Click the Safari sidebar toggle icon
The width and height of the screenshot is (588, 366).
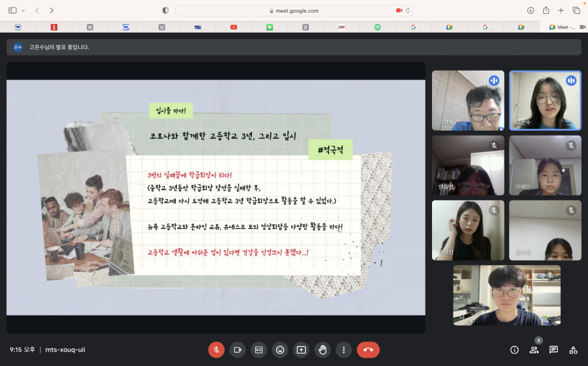click(13, 10)
